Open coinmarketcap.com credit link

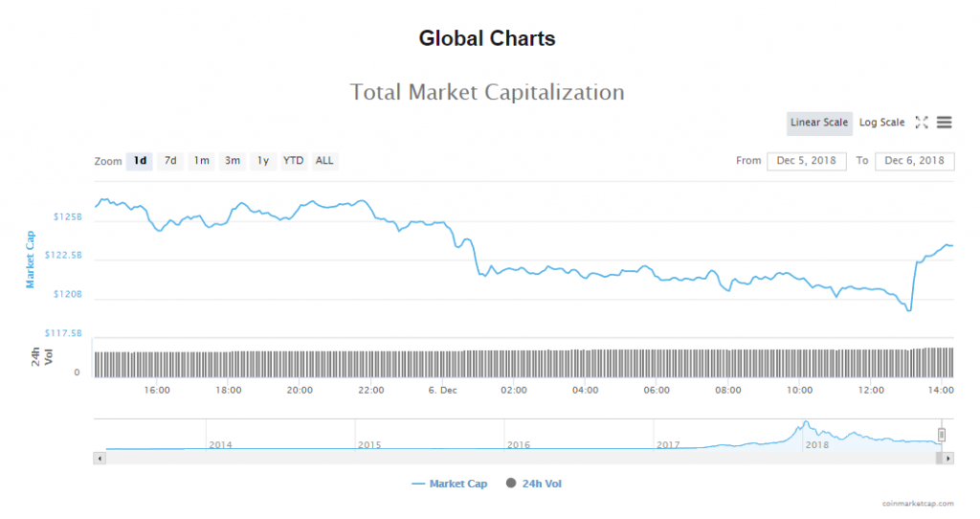[x=917, y=503]
